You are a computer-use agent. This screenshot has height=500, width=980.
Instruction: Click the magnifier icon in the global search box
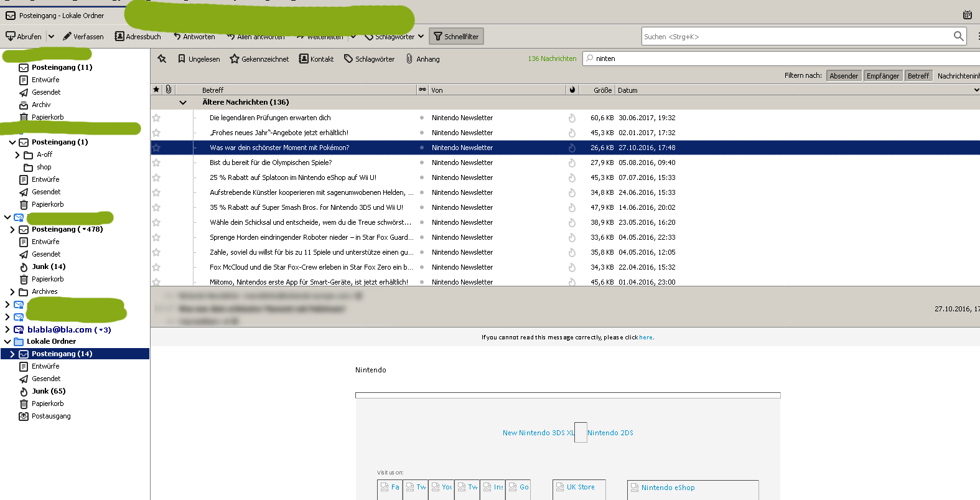(x=959, y=36)
